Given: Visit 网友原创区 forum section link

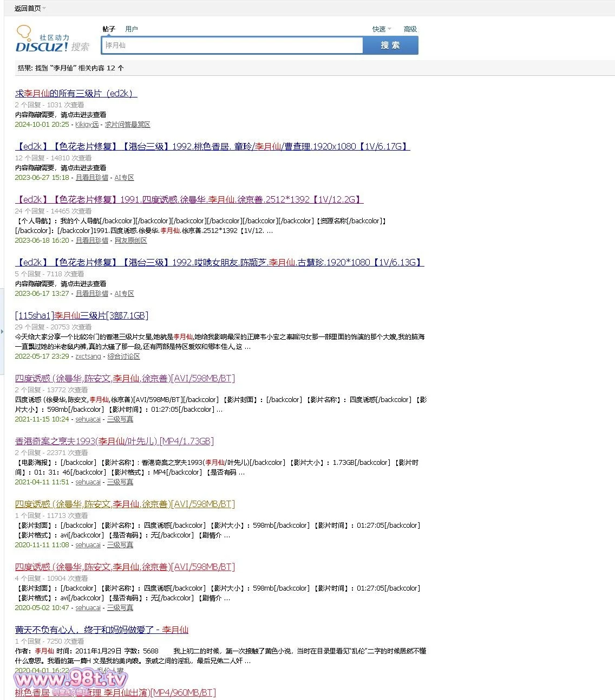Looking at the screenshot, I should (x=130, y=241).
